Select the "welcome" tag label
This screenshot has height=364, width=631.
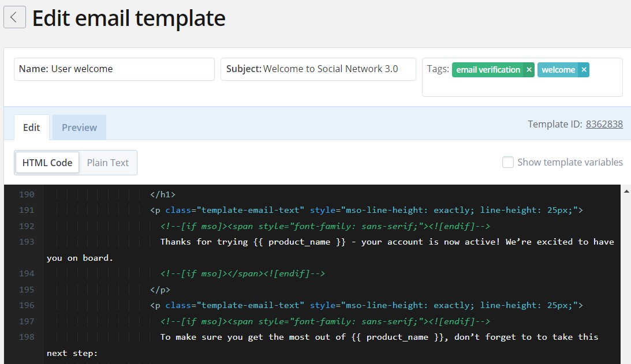[559, 69]
